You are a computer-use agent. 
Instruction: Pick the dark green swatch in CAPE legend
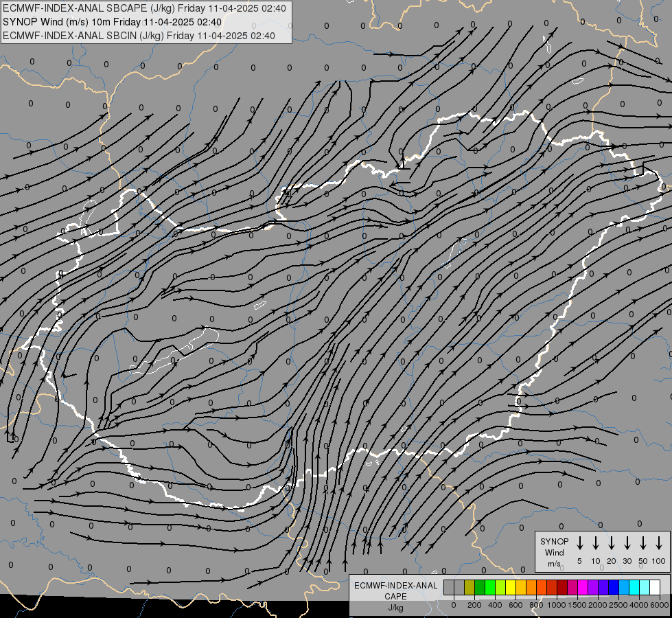(x=480, y=587)
